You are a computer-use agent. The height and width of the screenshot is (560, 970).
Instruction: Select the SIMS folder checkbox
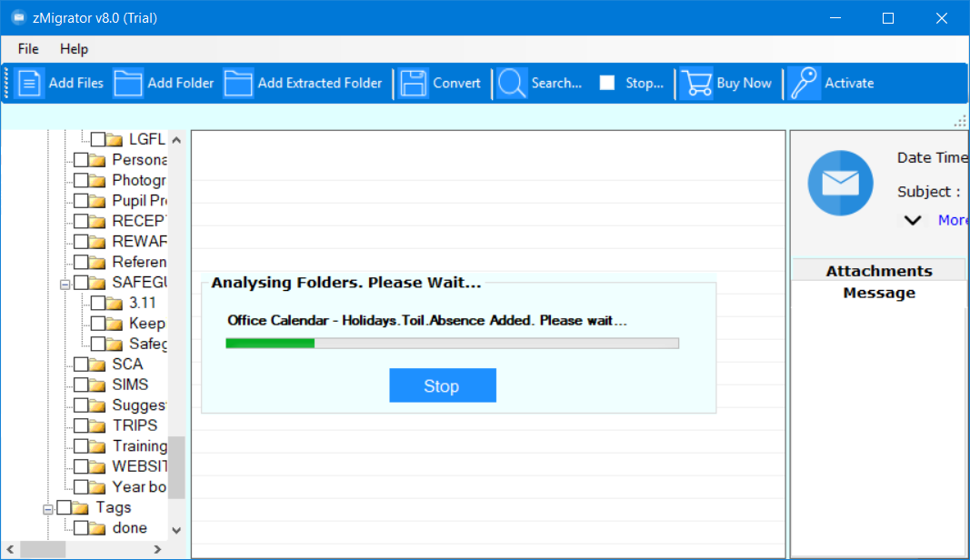click(80, 385)
